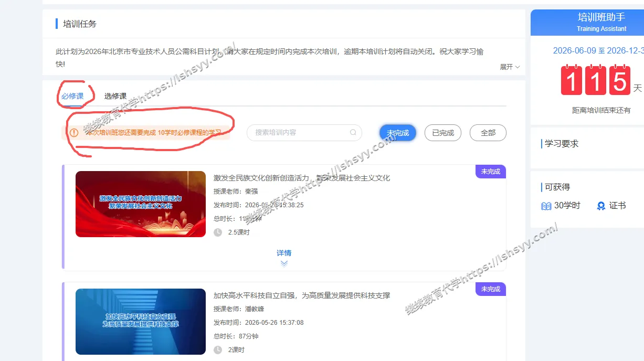Click the book icon beside 30学时
The width and height of the screenshot is (644, 361).
click(x=546, y=206)
